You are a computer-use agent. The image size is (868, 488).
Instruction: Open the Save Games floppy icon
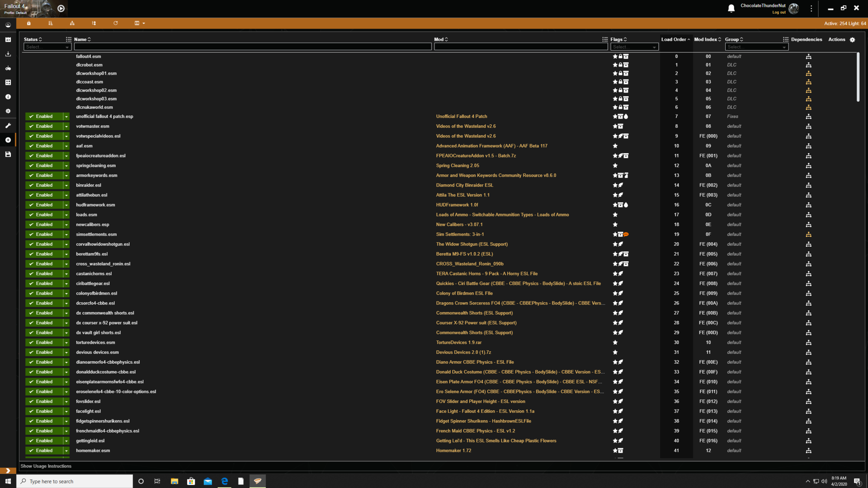[x=8, y=155]
